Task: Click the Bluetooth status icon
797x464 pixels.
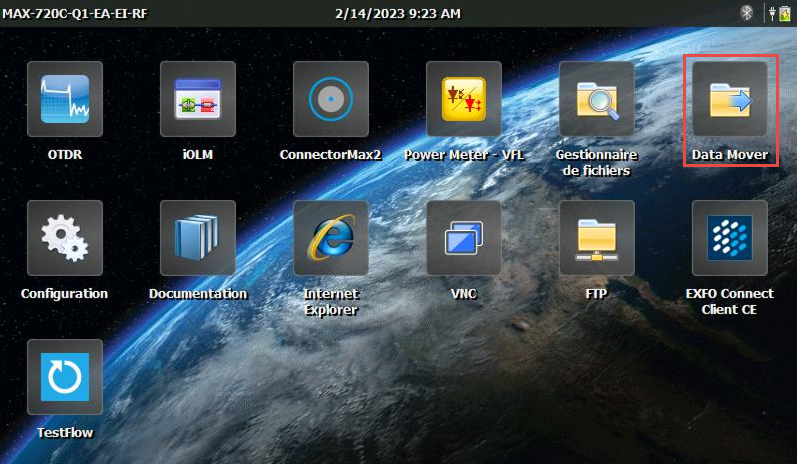Action: coord(746,13)
